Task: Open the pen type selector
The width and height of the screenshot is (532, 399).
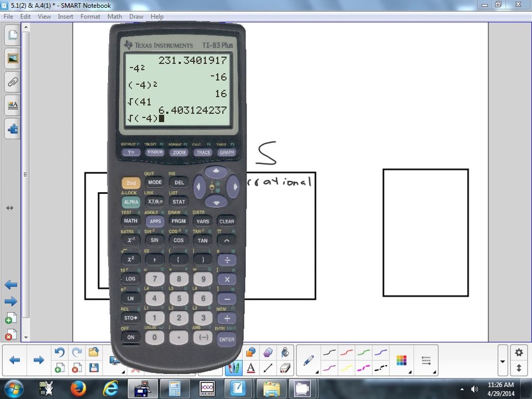Action: click(309, 360)
